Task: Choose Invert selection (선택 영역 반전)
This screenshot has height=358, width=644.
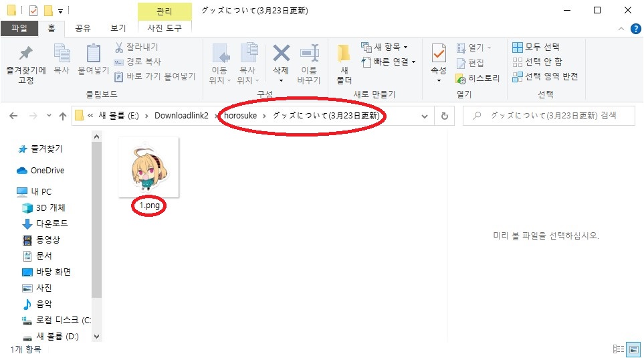Action: (545, 76)
